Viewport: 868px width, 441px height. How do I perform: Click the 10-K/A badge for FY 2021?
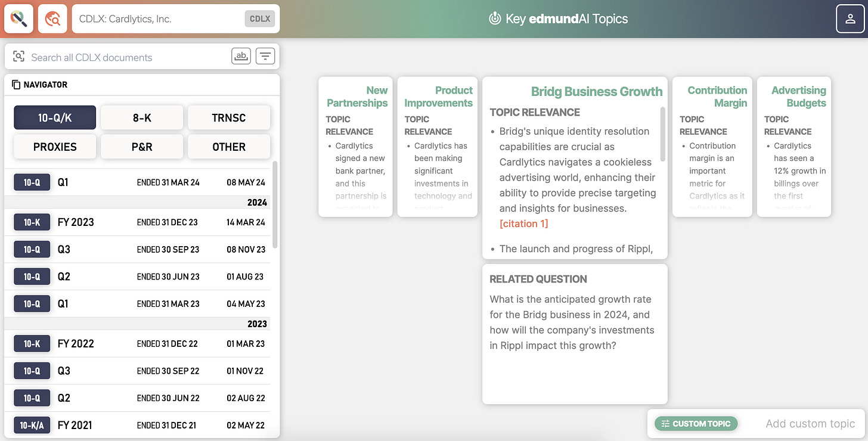pos(32,425)
